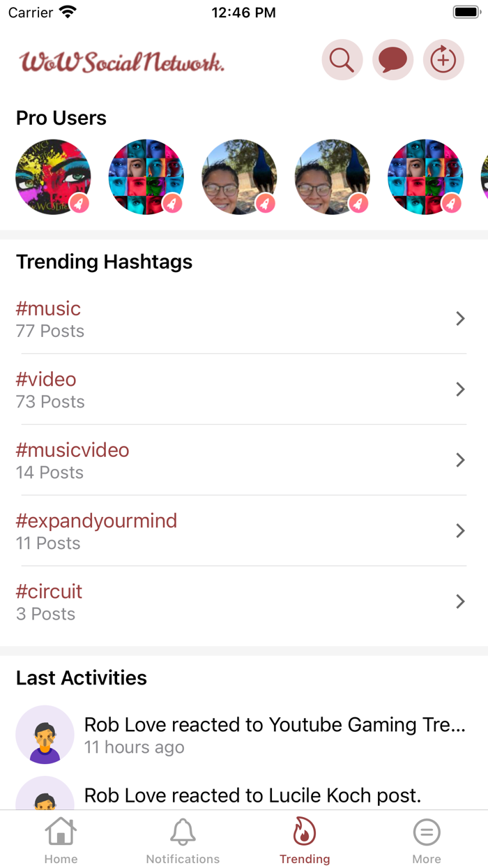Open messages via chat bubble icon
Screen dimensions: 488x868
pyautogui.click(x=392, y=61)
